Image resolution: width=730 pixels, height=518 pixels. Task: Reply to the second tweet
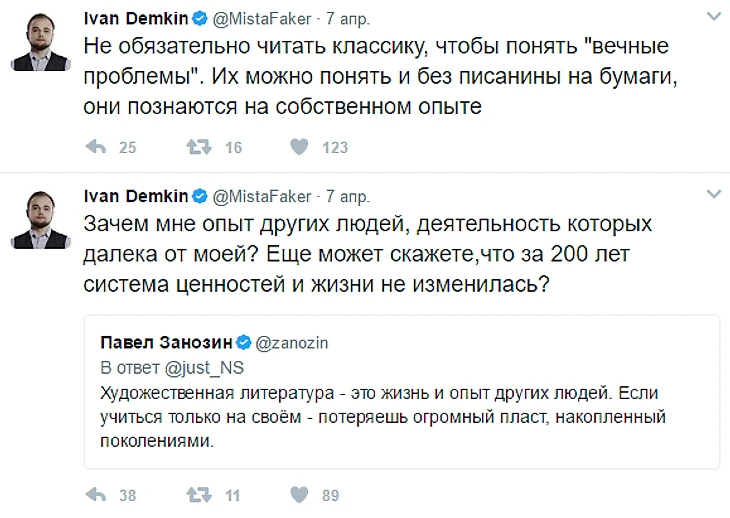pyautogui.click(x=97, y=494)
